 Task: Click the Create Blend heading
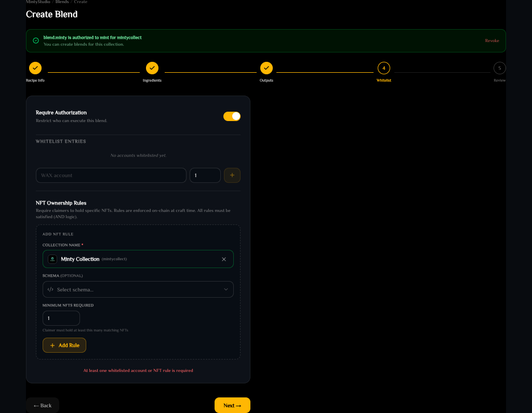(51, 14)
